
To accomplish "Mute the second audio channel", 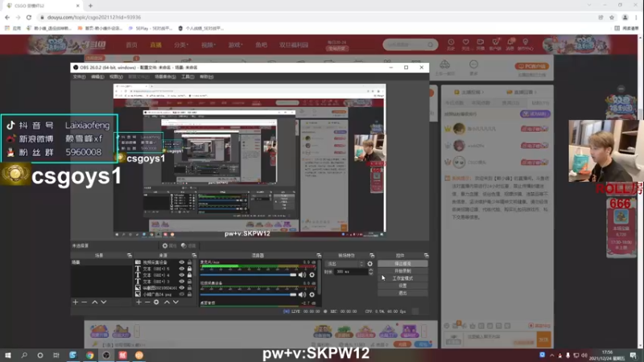I will pyautogui.click(x=303, y=294).
